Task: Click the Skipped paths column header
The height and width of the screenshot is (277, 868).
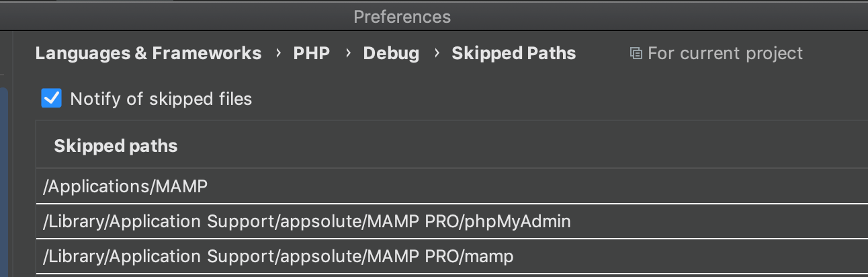Action: [116, 146]
